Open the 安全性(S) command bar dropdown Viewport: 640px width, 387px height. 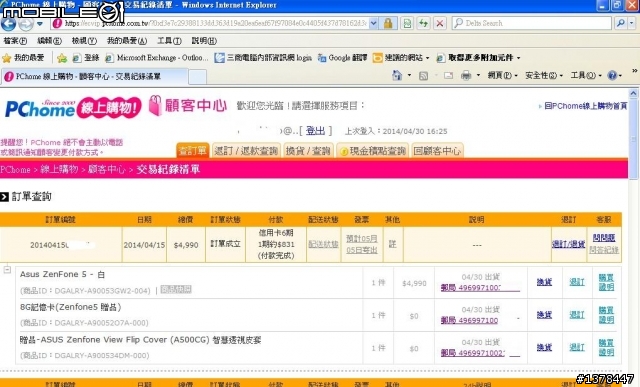(x=544, y=76)
